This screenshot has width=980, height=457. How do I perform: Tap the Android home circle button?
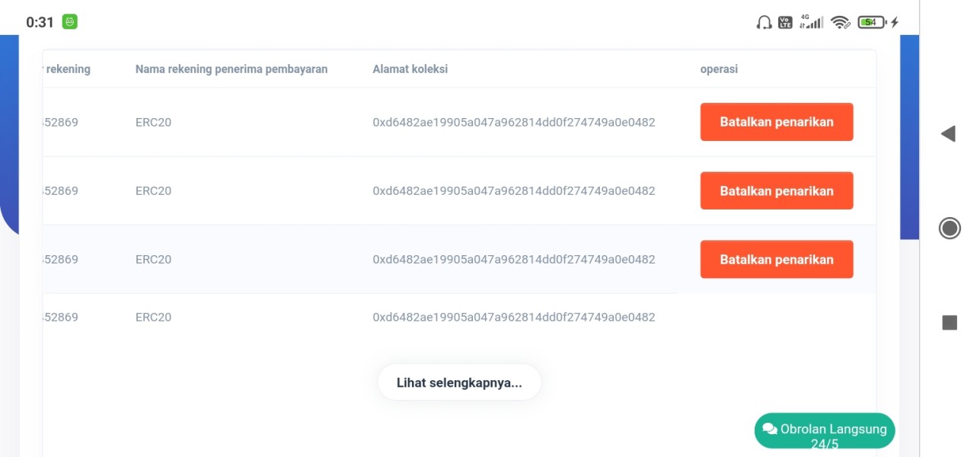tap(950, 228)
